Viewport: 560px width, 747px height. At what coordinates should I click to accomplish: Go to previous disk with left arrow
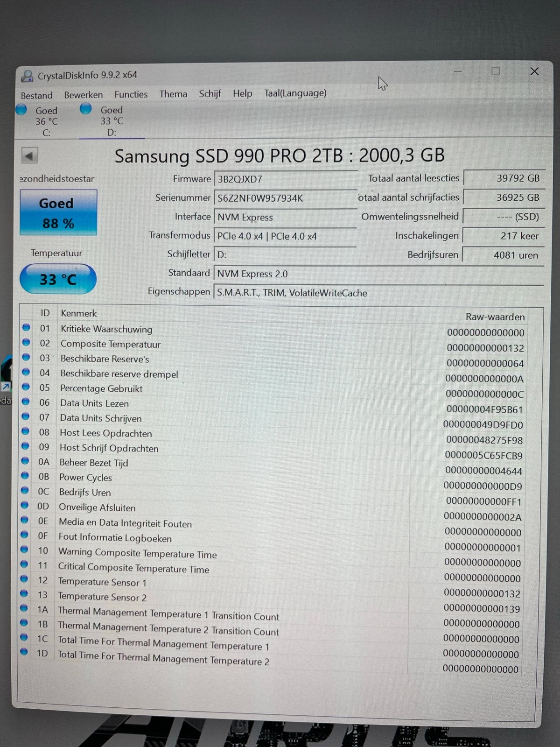[x=29, y=155]
